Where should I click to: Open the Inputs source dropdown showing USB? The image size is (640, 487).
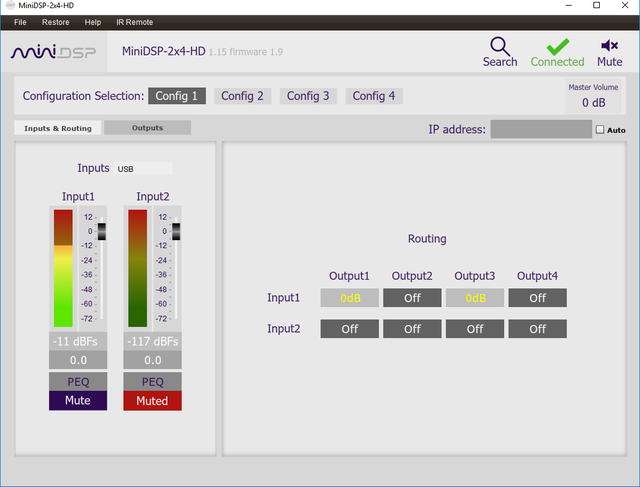coord(143,168)
